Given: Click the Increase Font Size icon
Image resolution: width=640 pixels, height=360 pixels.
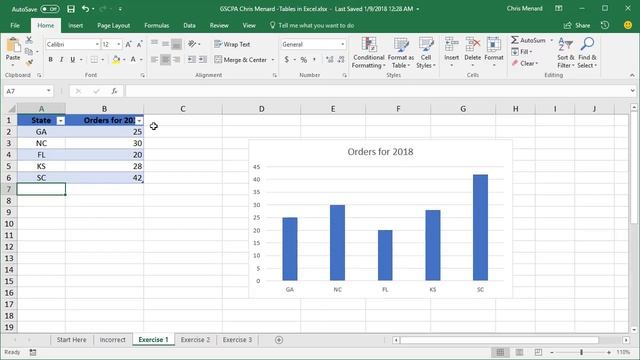Looking at the screenshot, I should (x=128, y=44).
